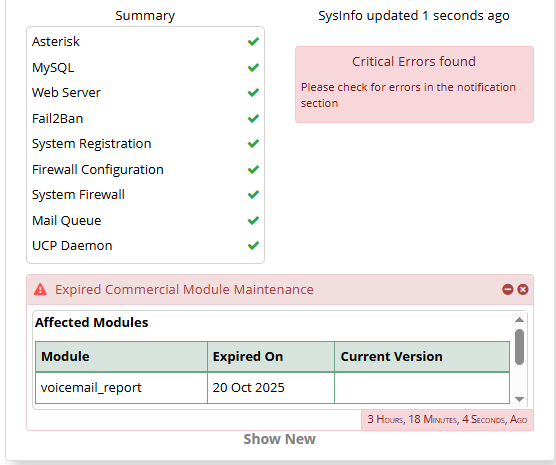Open the Expired Commercial Module Maintenance heading
The height and width of the screenshot is (465, 556).
click(184, 289)
